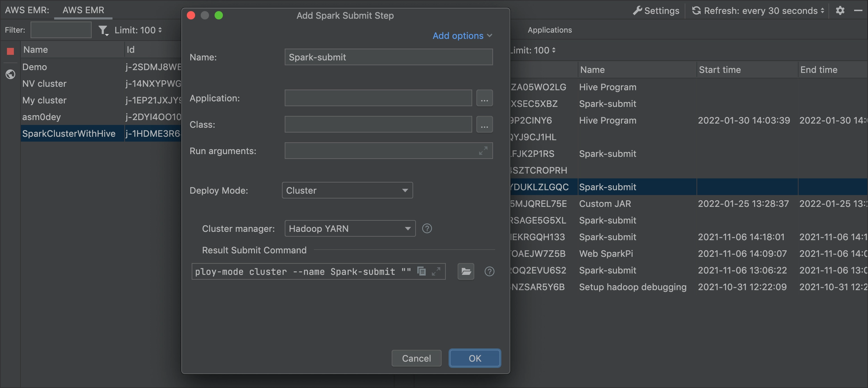The width and height of the screenshot is (868, 388).
Task: Click the step id FJK2P1RS
Action: coord(533,154)
